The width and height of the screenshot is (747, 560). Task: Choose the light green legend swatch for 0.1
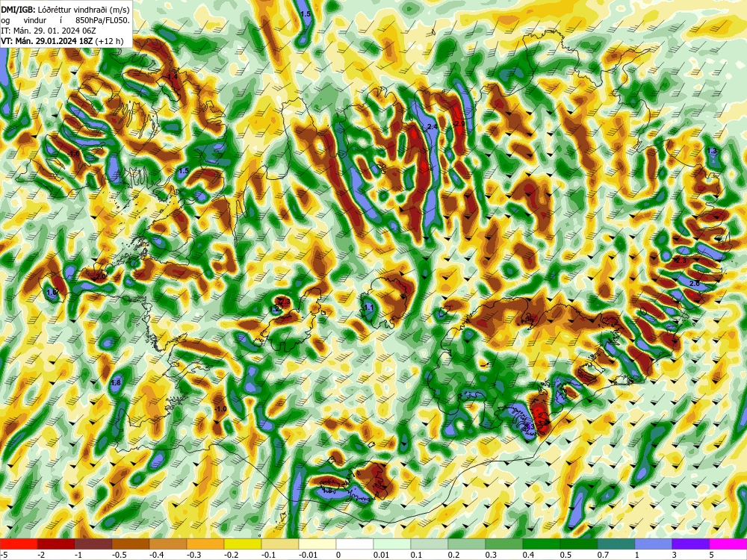click(430, 544)
